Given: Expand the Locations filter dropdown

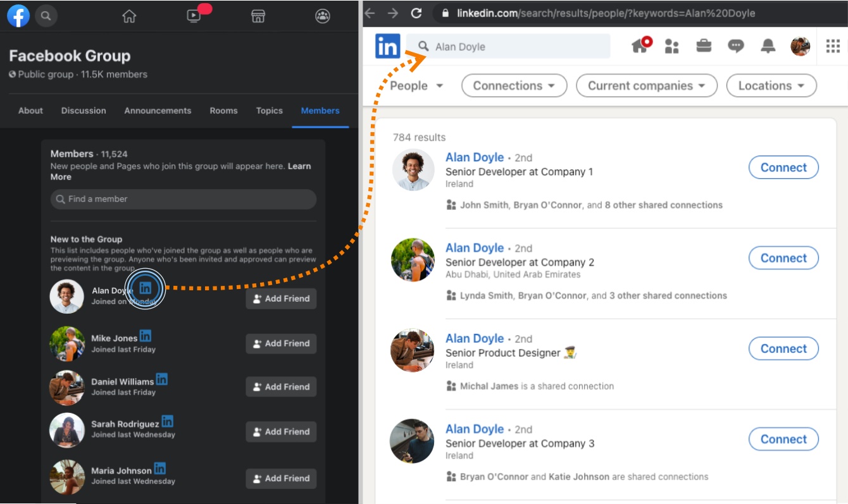Looking at the screenshot, I should click(x=771, y=86).
